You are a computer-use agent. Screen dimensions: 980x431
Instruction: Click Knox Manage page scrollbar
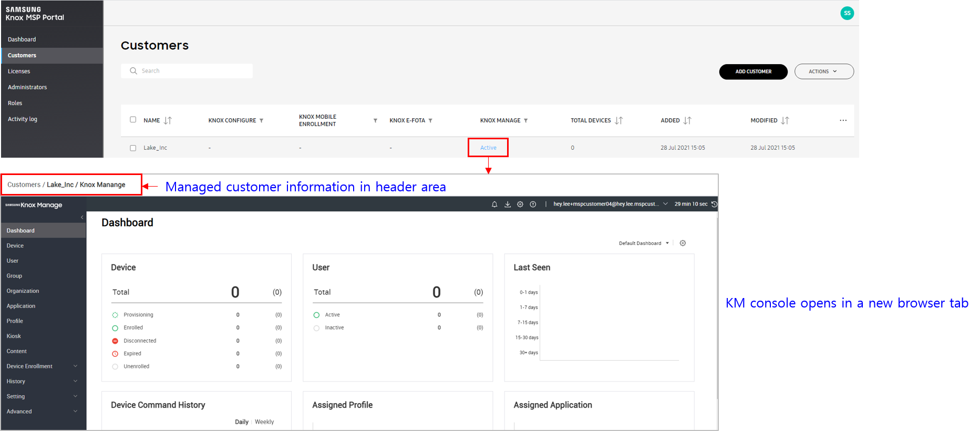coord(717,307)
